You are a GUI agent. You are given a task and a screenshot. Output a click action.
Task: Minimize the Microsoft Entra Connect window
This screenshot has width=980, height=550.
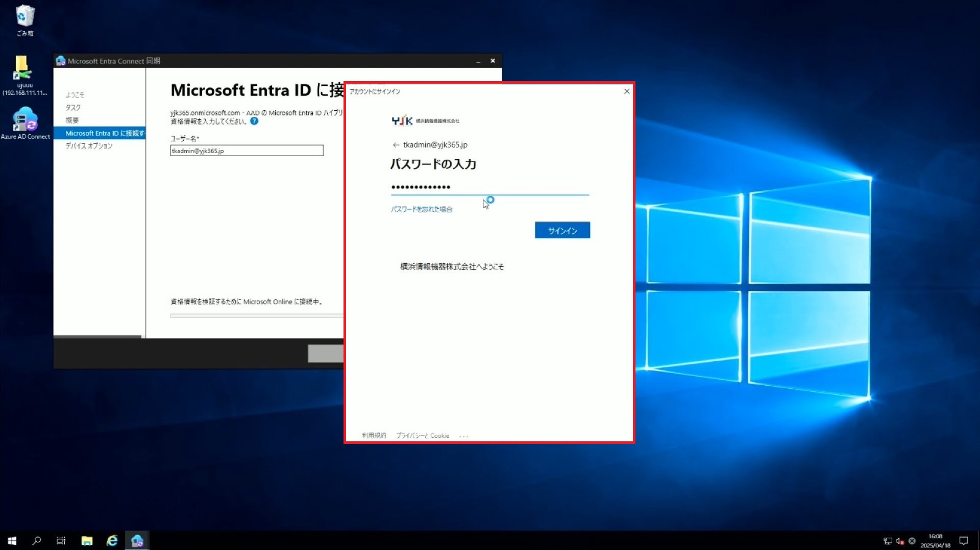pyautogui.click(x=478, y=61)
